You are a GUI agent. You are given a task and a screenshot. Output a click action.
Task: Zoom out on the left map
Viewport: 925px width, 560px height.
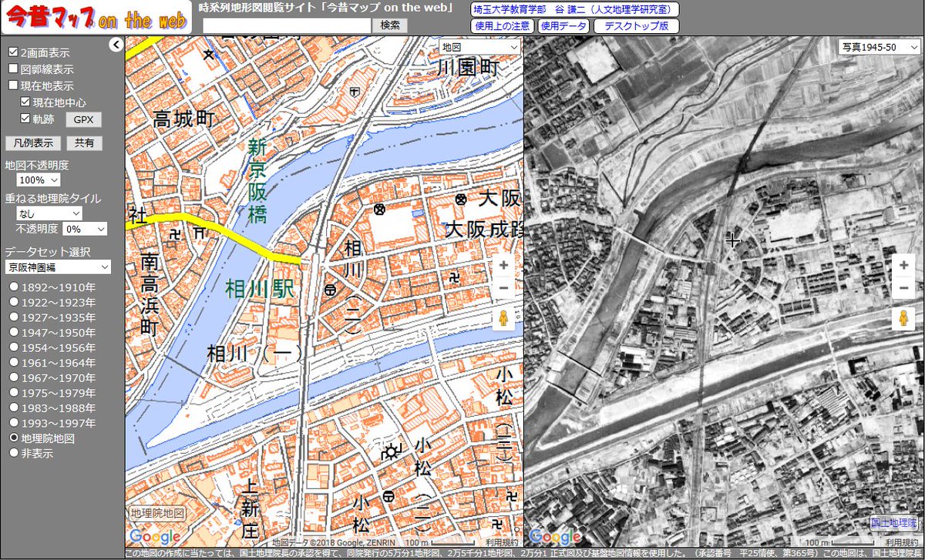click(503, 288)
